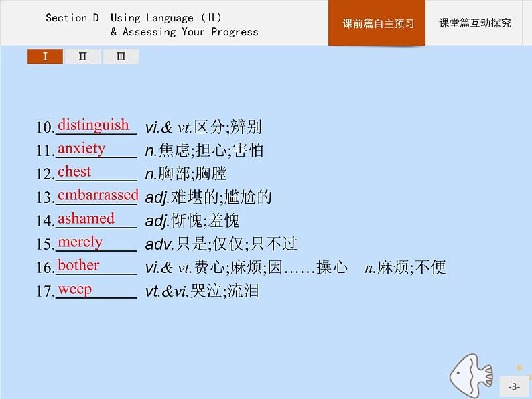Click the red answer word merely
The image size is (532, 399).
click(80, 242)
